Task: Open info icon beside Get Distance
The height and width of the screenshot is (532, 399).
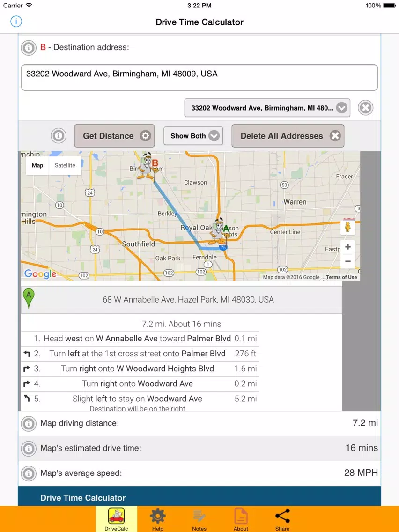Action: pyautogui.click(x=59, y=136)
